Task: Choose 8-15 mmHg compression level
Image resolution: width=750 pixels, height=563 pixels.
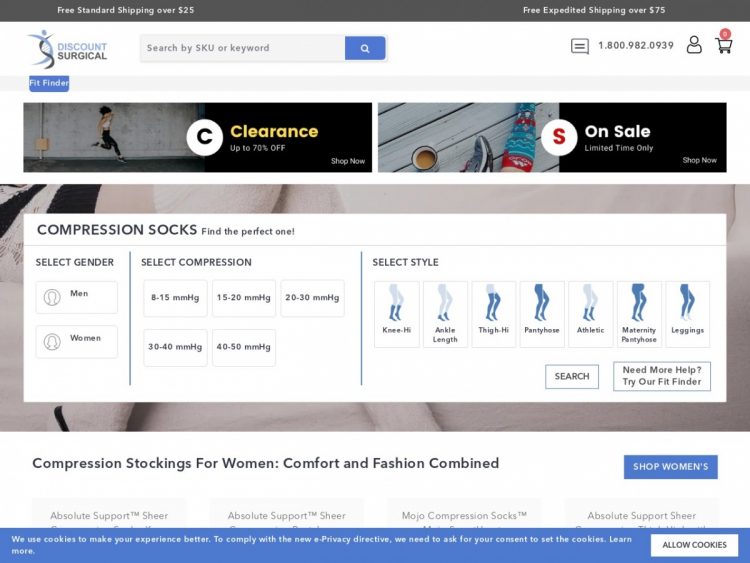Action: 175,298
